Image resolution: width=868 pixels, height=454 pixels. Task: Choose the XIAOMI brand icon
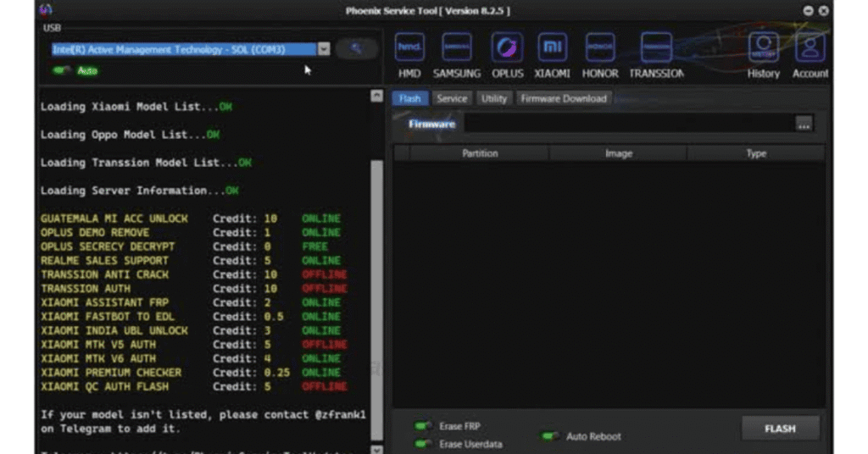pos(552,47)
